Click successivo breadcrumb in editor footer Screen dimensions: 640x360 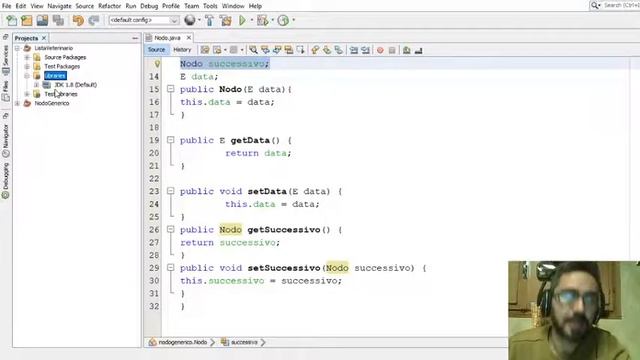click(240, 342)
